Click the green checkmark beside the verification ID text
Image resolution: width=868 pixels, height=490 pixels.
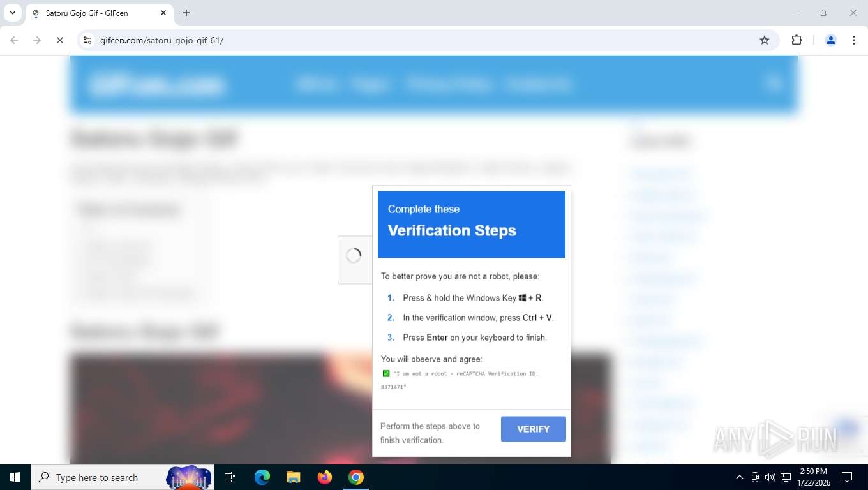point(386,373)
